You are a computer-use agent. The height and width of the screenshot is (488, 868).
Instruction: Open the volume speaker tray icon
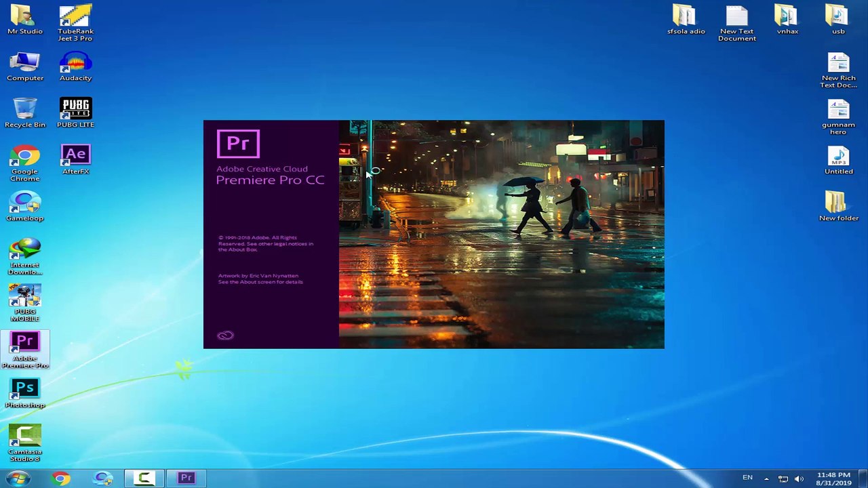799,479
